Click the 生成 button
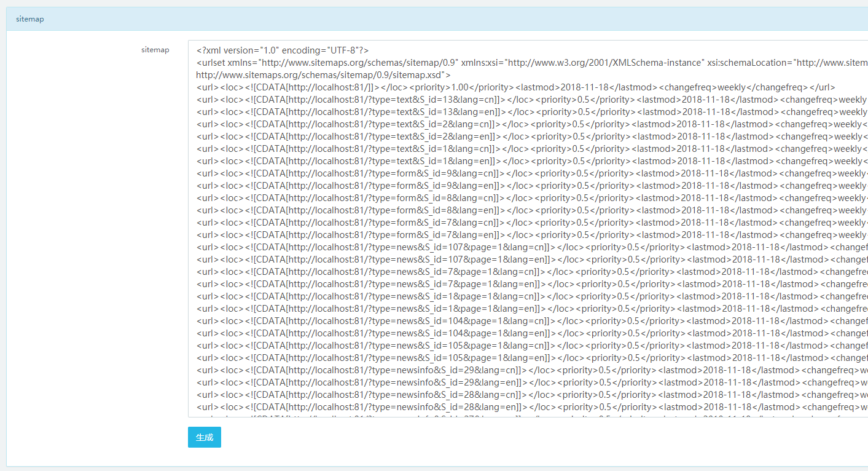This screenshot has width=868, height=471. point(204,437)
